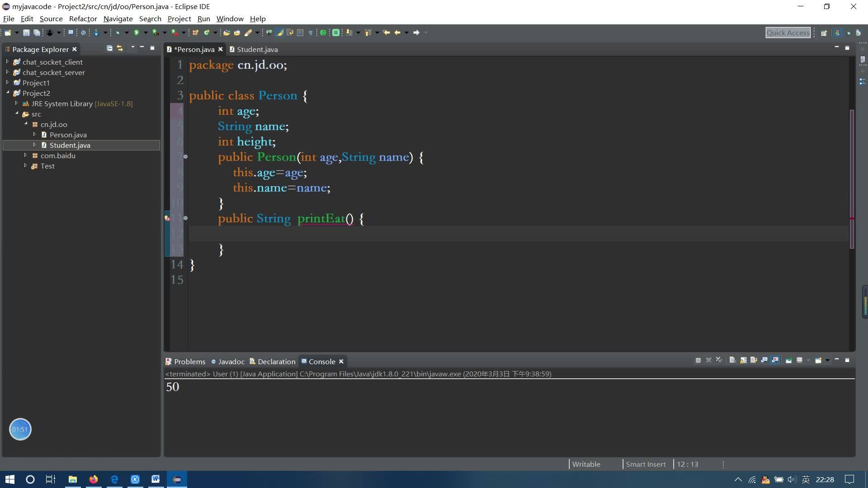Open the Open Console dropdown arrow

click(827, 360)
